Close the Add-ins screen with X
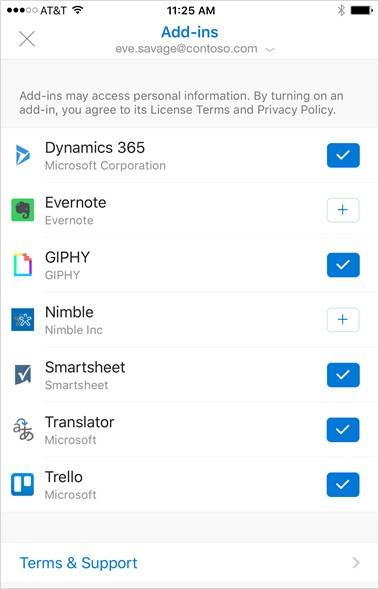379x589 pixels. 27,39
